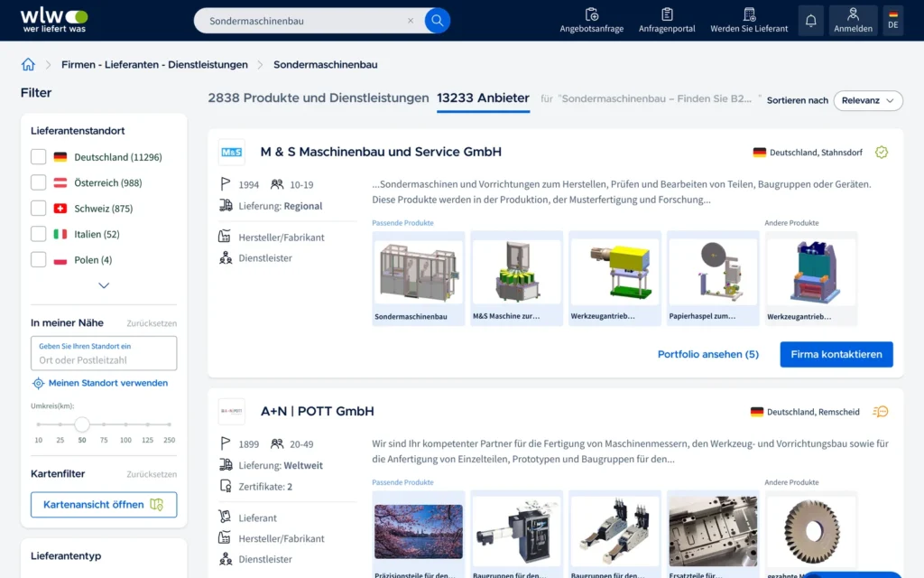Open the Werkzeugantrieb thumbnail under Andere Produkte
The image size is (924, 578).
point(811,278)
